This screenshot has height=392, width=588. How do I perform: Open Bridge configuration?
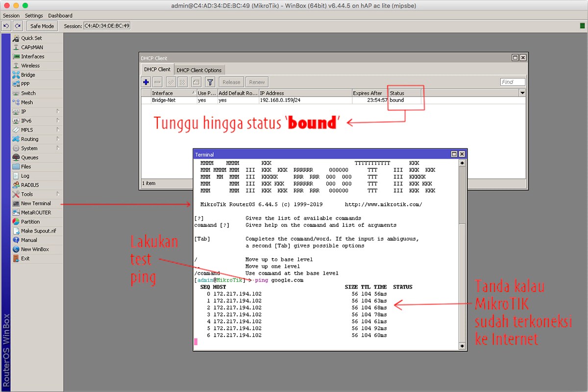pos(37,75)
